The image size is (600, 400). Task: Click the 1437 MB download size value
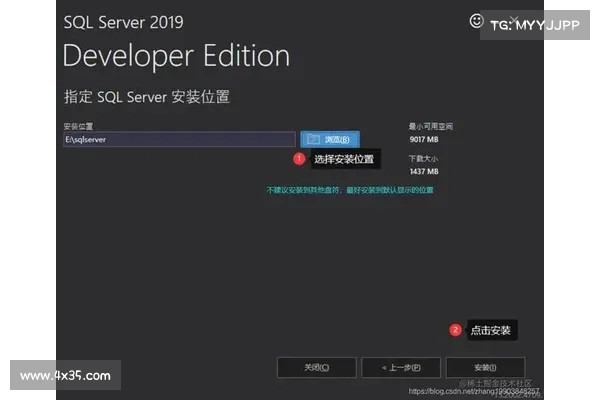[424, 171]
